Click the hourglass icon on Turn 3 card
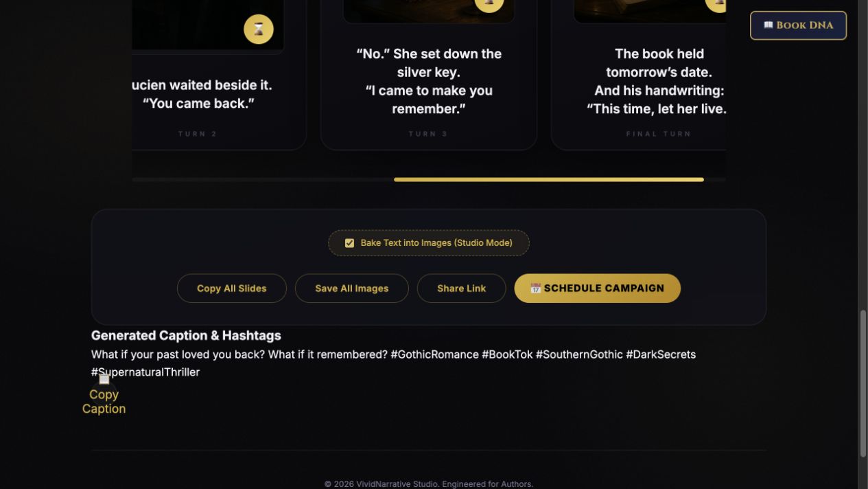 (x=489, y=5)
